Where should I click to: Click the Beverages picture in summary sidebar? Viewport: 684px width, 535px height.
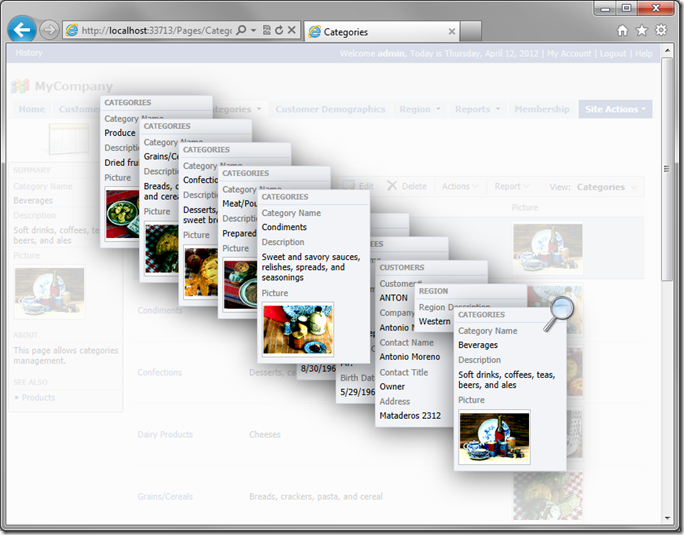point(49,292)
